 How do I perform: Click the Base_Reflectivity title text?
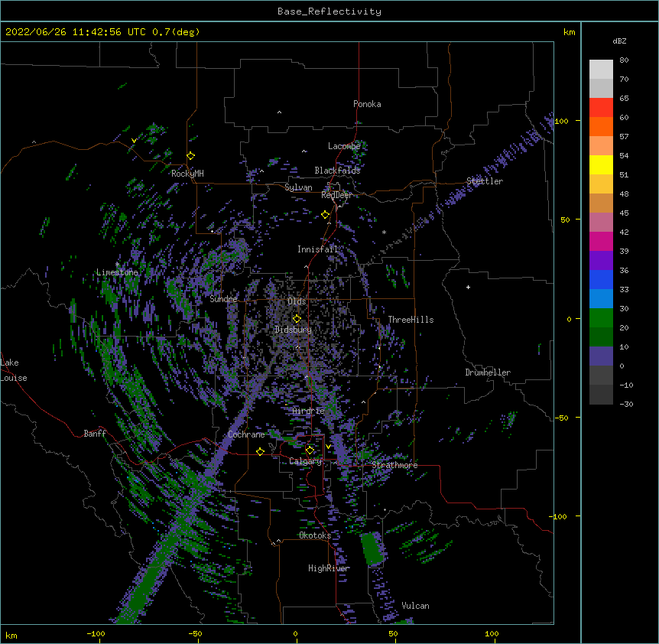(329, 11)
